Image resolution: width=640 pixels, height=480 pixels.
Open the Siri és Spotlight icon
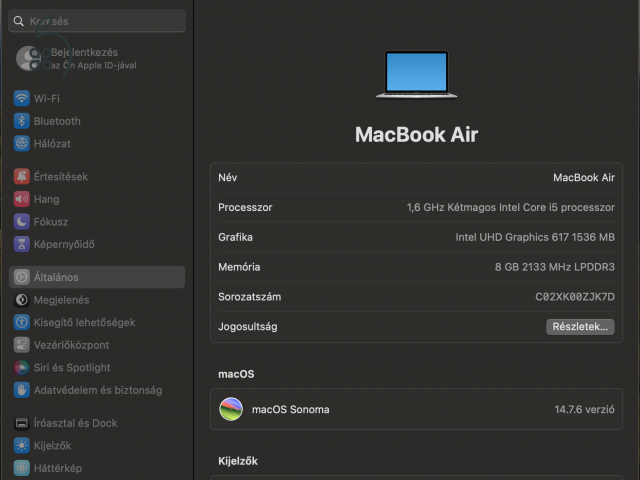tap(22, 368)
